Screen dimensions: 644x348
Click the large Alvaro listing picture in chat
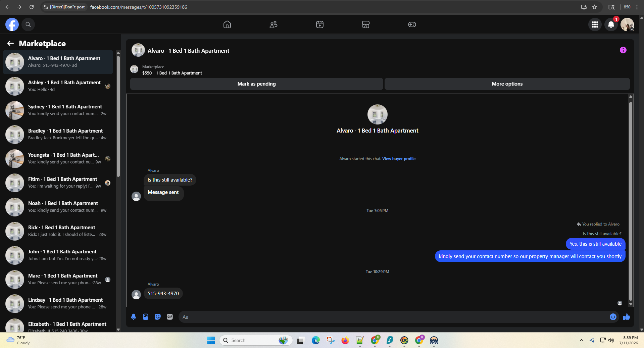[x=378, y=114]
